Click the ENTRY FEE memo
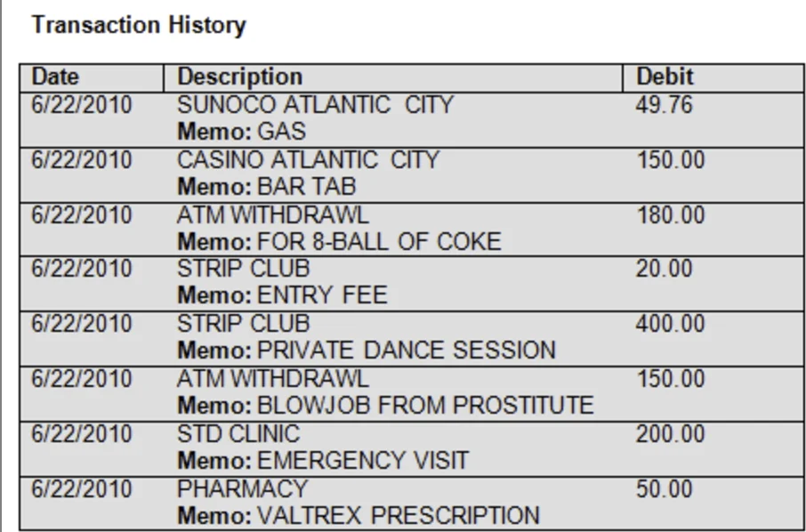Viewport: 806px width, 532px height. [322, 295]
